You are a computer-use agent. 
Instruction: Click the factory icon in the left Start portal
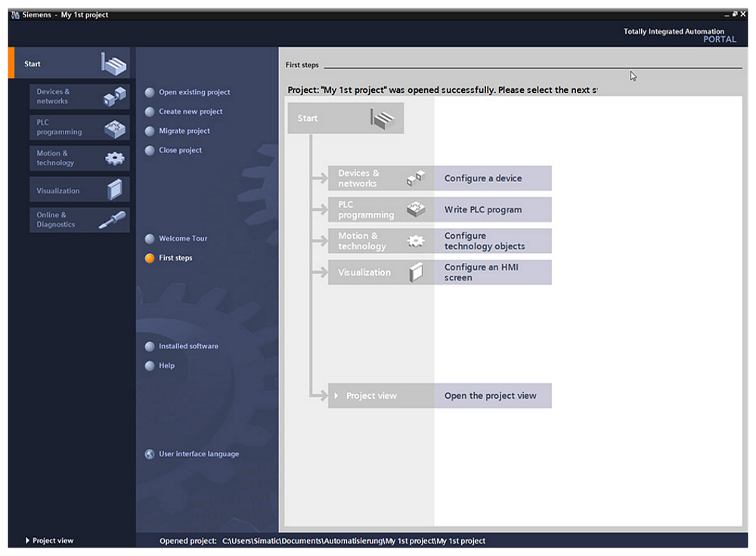[x=114, y=63]
